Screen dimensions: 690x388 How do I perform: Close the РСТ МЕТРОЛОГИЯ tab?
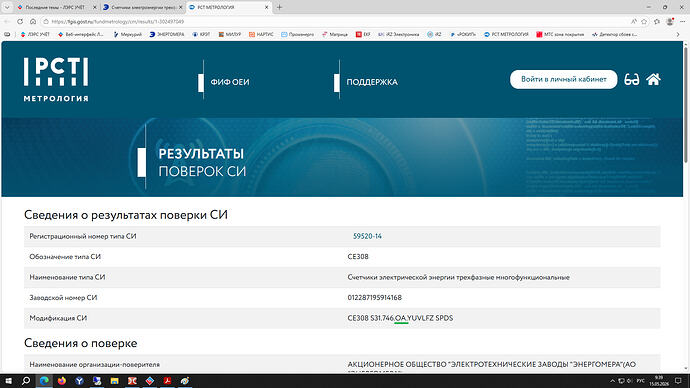point(266,7)
